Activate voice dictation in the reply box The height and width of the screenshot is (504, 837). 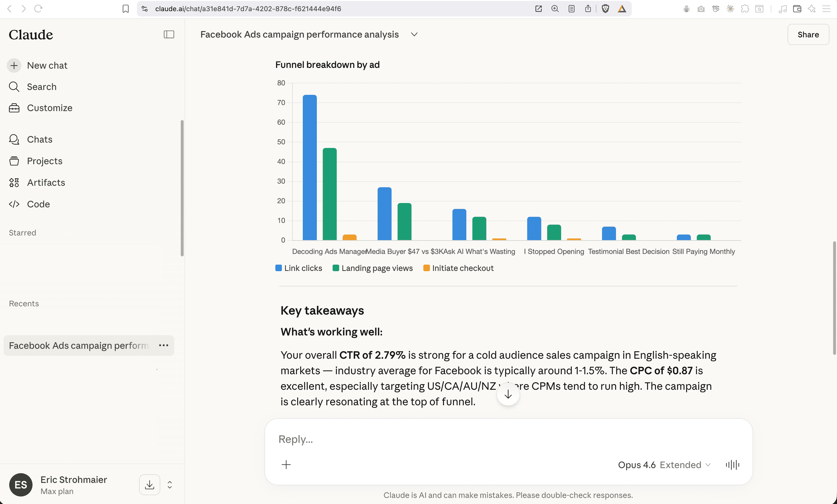tap(732, 465)
